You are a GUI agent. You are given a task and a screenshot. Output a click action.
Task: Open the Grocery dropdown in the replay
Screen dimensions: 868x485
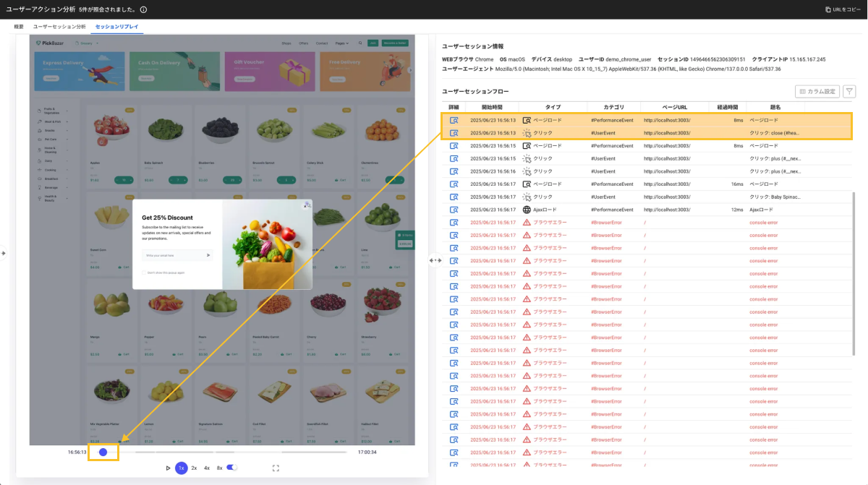tap(87, 43)
